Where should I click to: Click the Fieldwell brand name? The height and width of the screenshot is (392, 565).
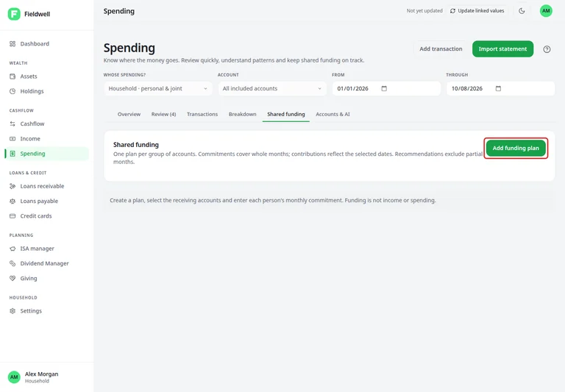(x=37, y=14)
